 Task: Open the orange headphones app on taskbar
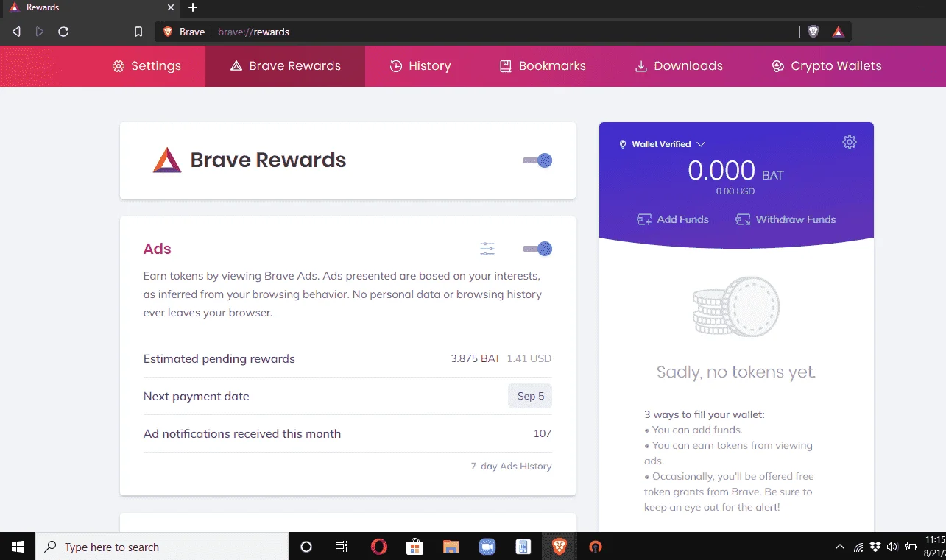(x=596, y=547)
